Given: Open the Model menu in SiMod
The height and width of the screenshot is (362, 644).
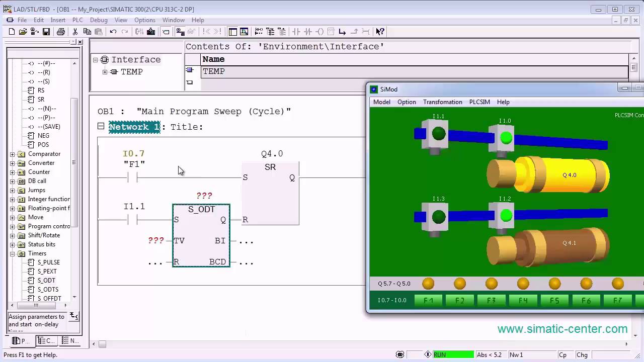Looking at the screenshot, I should (x=382, y=102).
